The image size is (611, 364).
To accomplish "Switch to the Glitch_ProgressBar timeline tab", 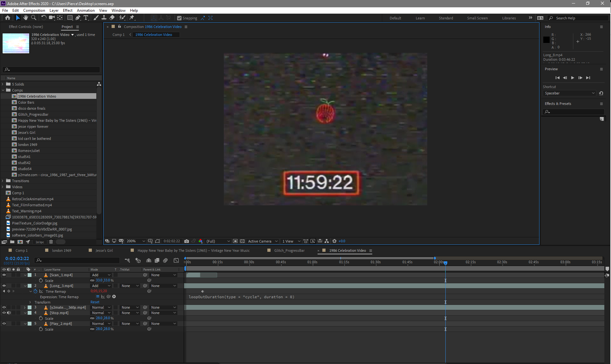I will click(x=289, y=251).
